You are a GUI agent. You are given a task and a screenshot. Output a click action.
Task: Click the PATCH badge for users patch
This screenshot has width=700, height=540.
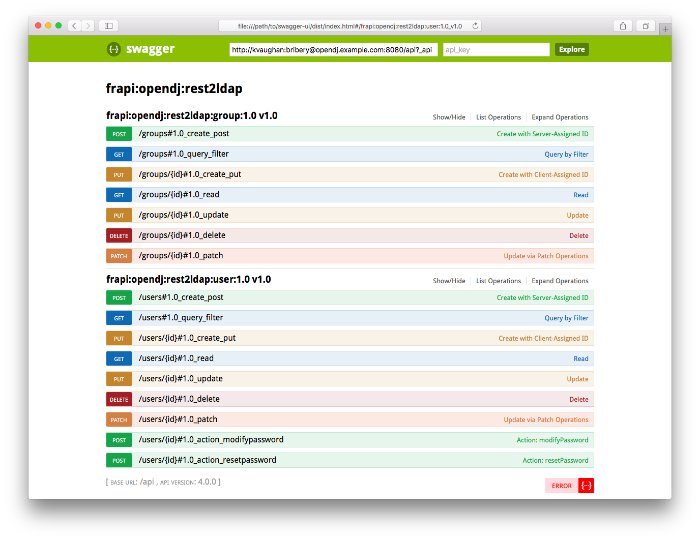pos(119,420)
